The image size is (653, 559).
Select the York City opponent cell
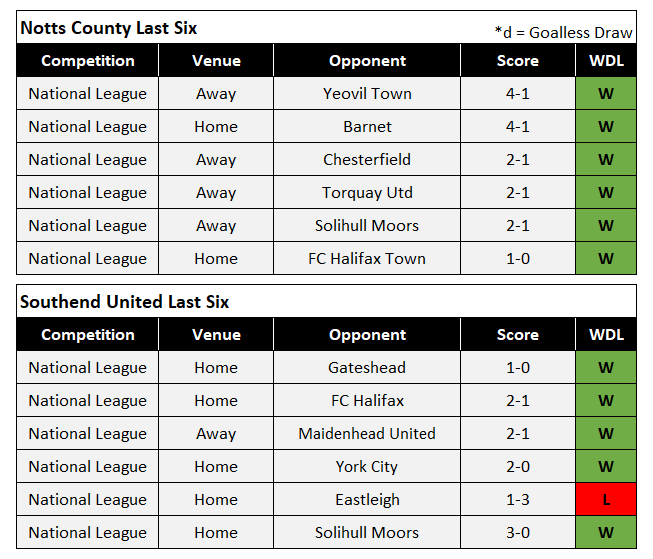(367, 467)
